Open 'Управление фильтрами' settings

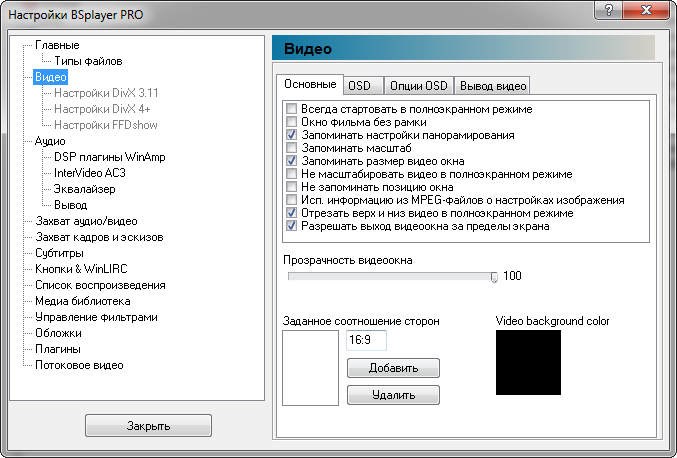tap(96, 317)
